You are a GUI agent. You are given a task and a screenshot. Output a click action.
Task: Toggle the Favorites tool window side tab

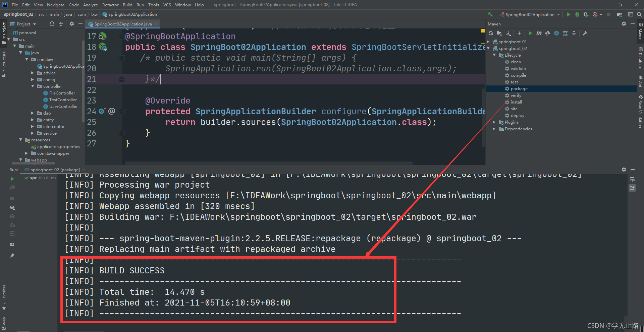pos(4,297)
